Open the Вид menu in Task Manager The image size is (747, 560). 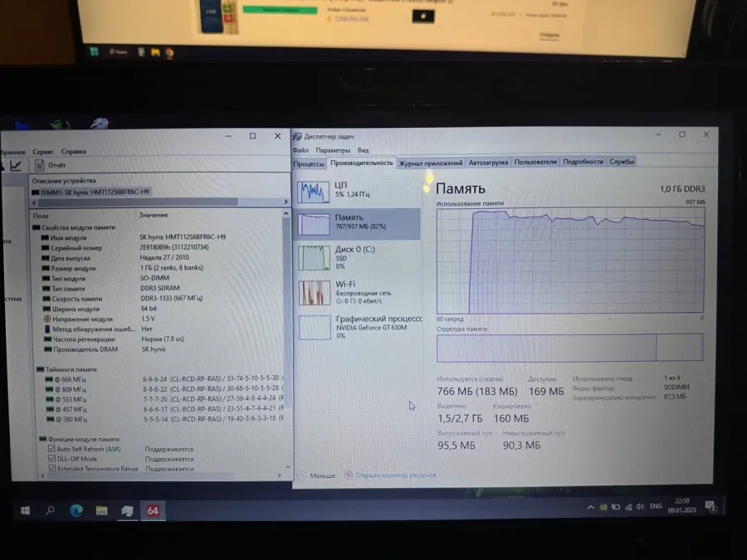[363, 150]
